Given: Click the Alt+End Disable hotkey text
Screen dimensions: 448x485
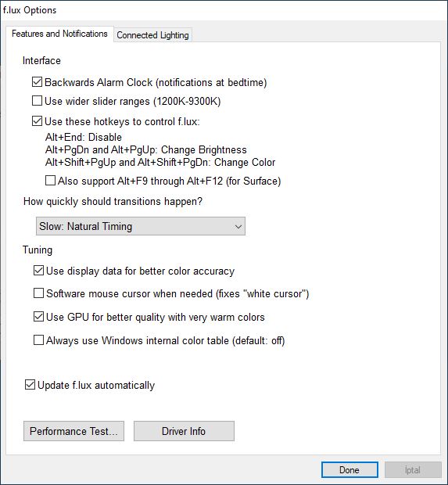Looking at the screenshot, I should [84, 137].
